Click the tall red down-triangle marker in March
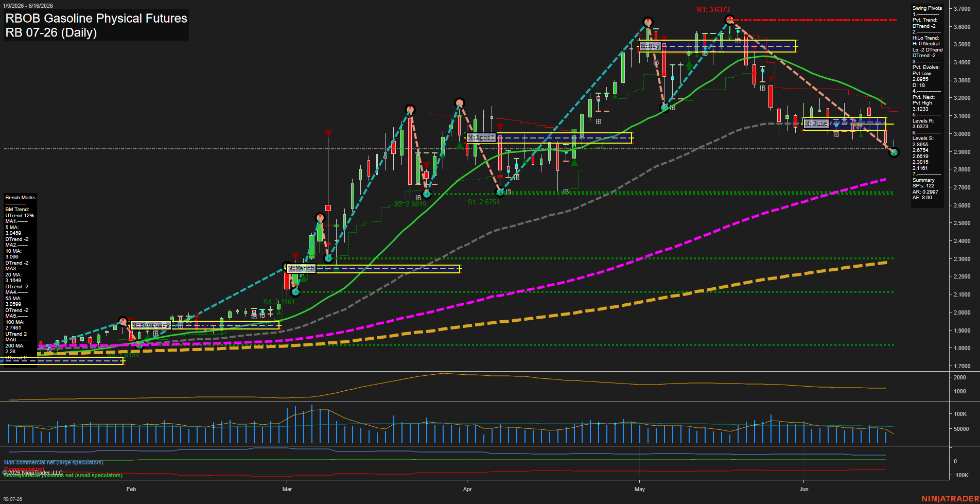 coord(328,134)
